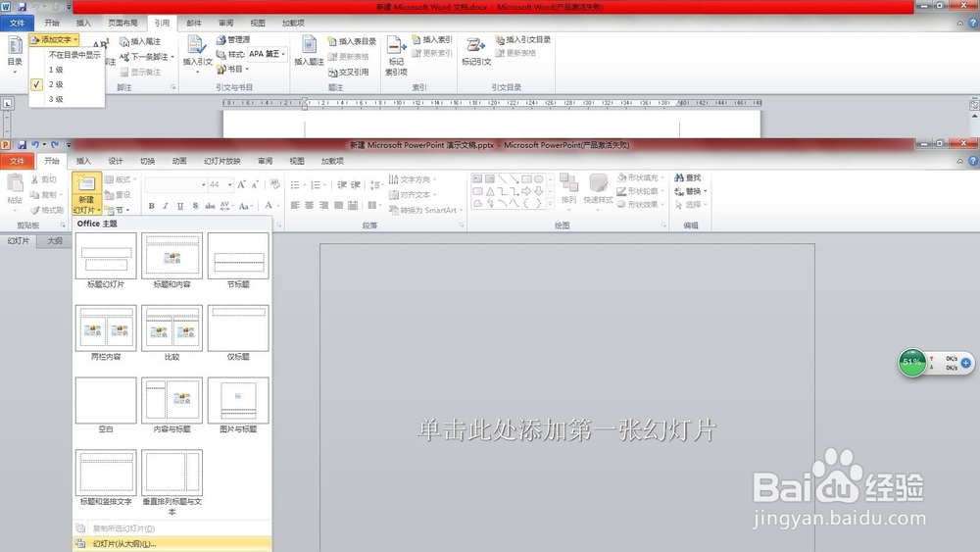This screenshot has height=552, width=980.
Task: Open the Word References (引用) tab
Action: coord(162,24)
